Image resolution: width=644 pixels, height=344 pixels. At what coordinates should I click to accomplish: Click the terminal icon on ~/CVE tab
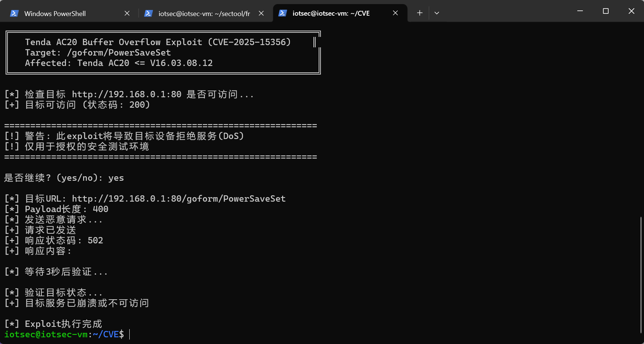pyautogui.click(x=282, y=13)
